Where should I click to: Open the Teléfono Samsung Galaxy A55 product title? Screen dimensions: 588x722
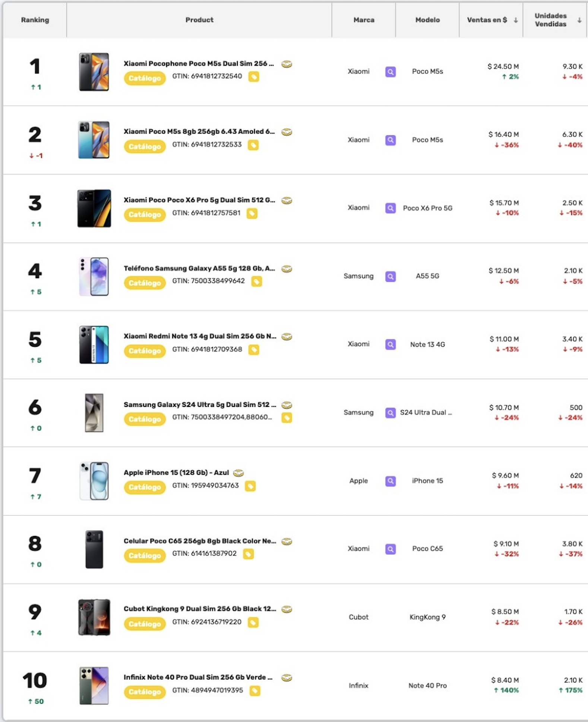pos(199,268)
